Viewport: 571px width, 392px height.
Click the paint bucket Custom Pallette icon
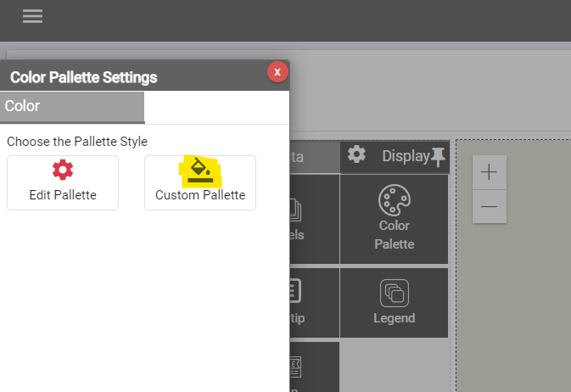point(200,170)
